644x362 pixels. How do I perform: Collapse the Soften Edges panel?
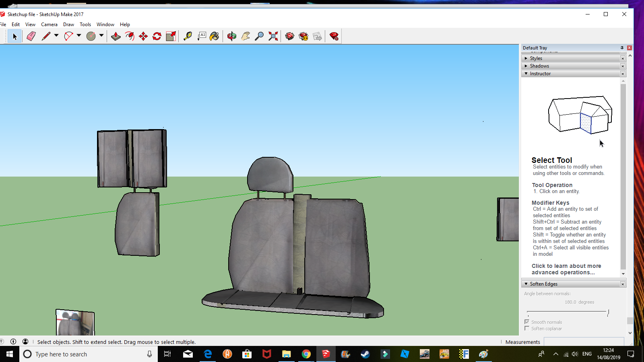point(574,284)
